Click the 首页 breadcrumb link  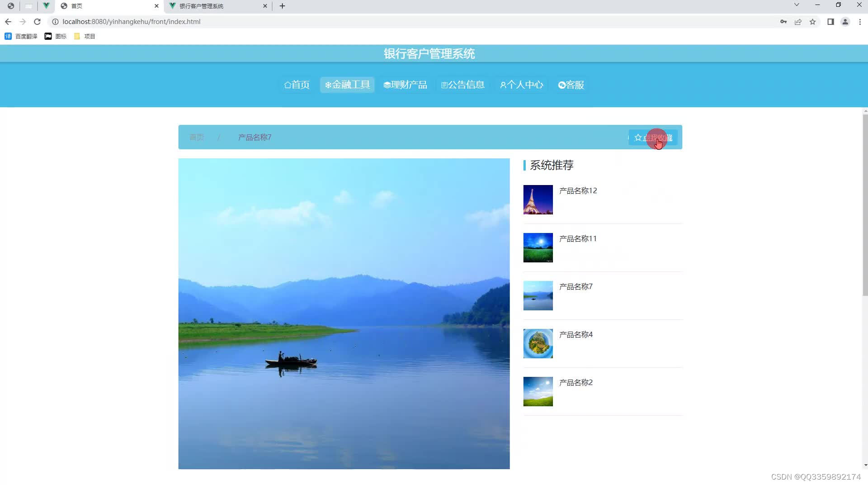click(x=197, y=137)
